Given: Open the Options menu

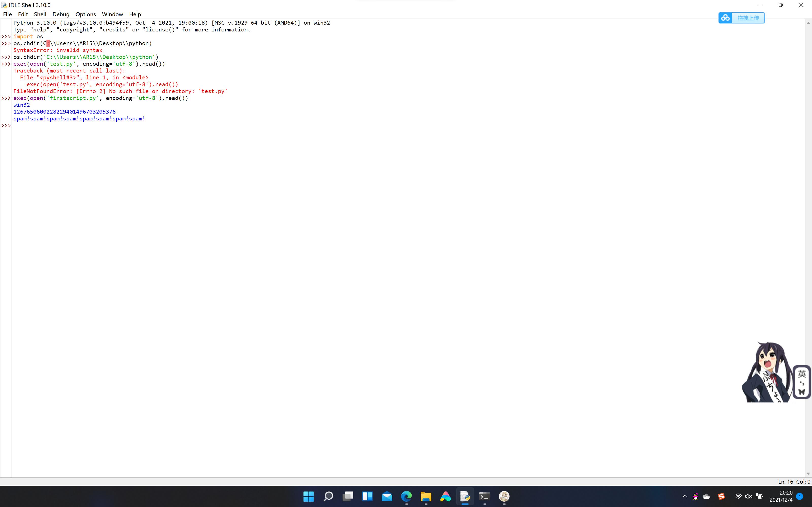Looking at the screenshot, I should 86,14.
